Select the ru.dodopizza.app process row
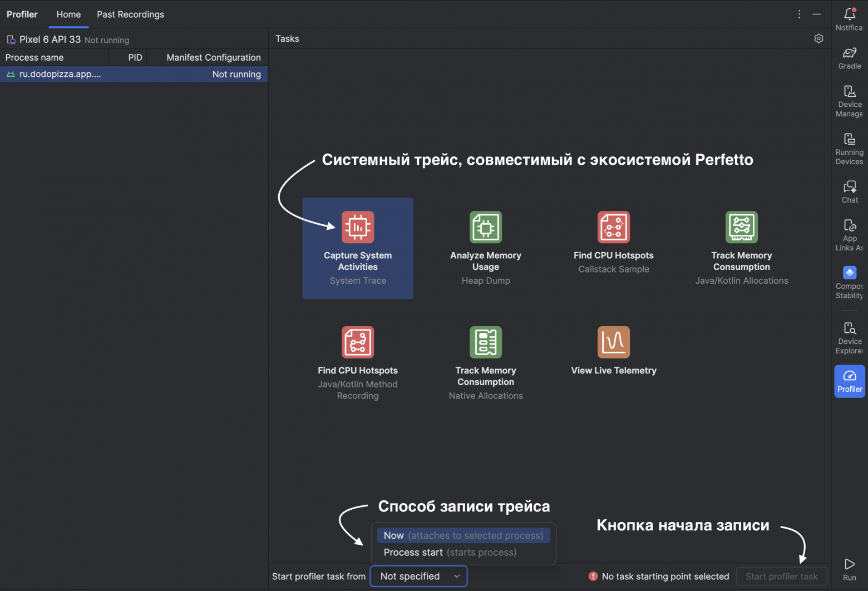Screen dimensions: 868x591 coord(134,74)
